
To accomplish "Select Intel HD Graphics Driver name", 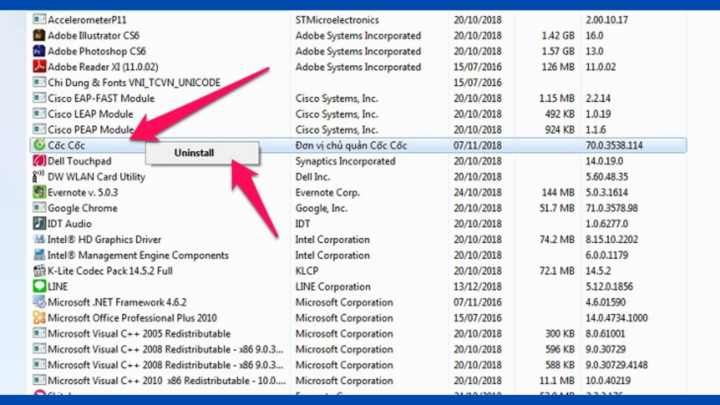I will (x=104, y=240).
